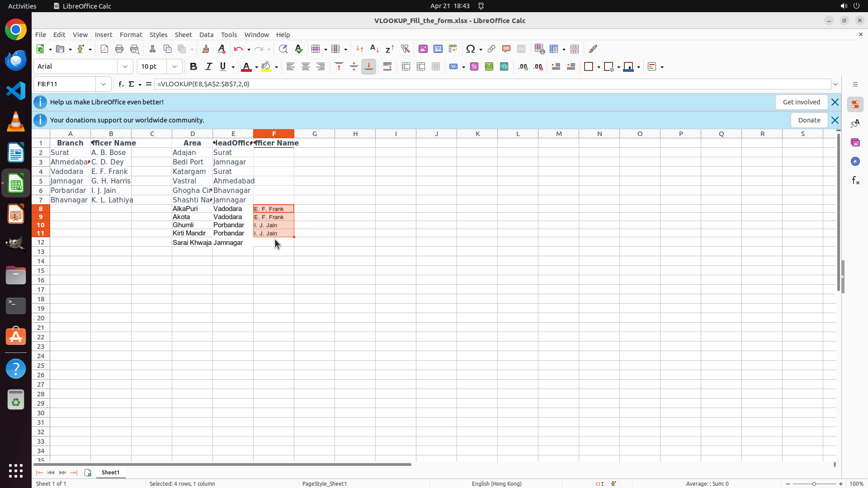The width and height of the screenshot is (868, 488).
Task: Click Export as PDF icon
Action: [x=104, y=49]
